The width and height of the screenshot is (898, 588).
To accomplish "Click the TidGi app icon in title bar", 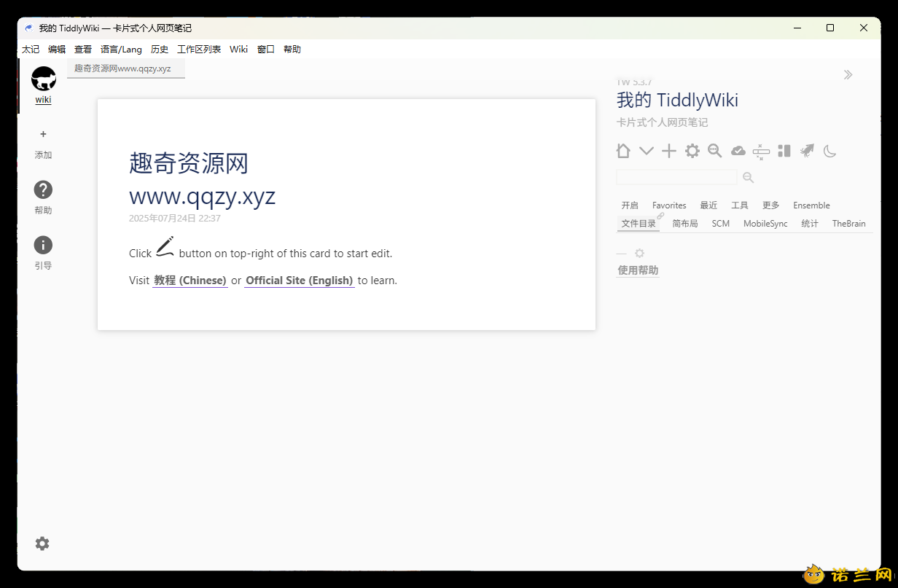I will (x=28, y=28).
